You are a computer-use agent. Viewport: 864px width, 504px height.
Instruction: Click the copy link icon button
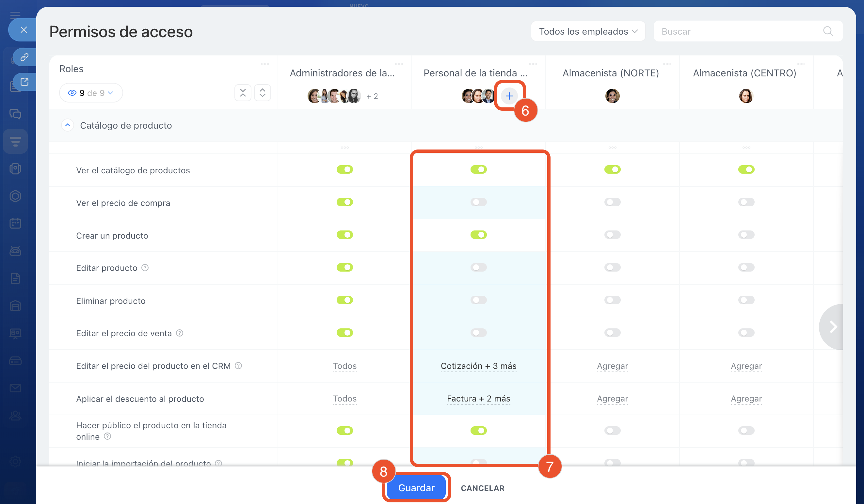click(24, 57)
